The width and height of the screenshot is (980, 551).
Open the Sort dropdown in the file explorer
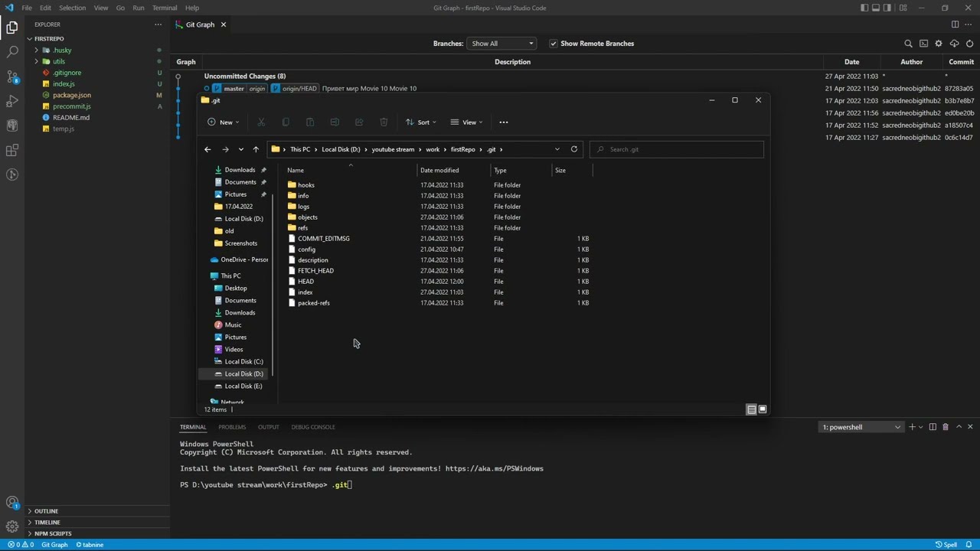click(x=420, y=122)
